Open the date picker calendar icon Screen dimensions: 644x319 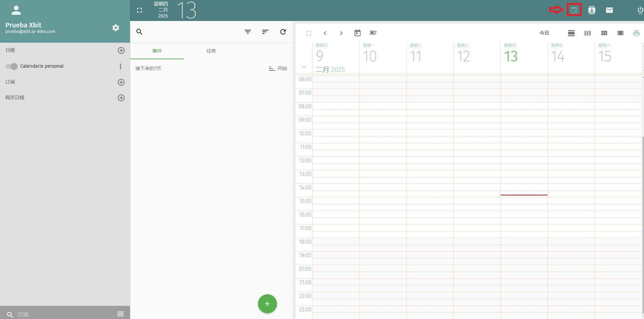(358, 33)
